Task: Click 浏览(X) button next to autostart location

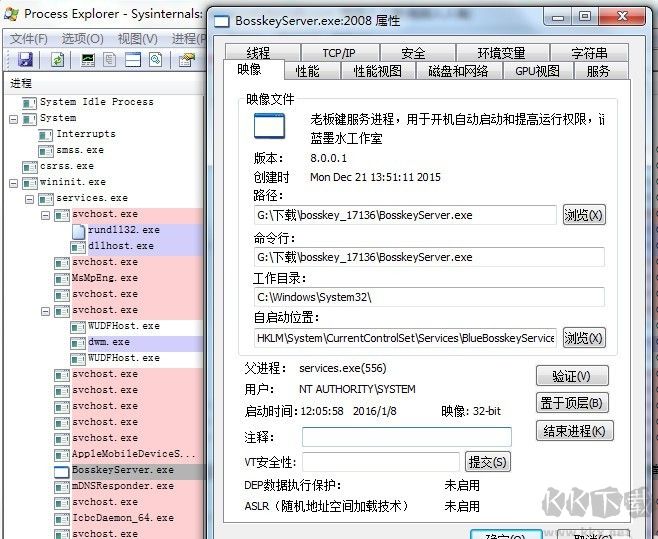Action: [x=584, y=338]
